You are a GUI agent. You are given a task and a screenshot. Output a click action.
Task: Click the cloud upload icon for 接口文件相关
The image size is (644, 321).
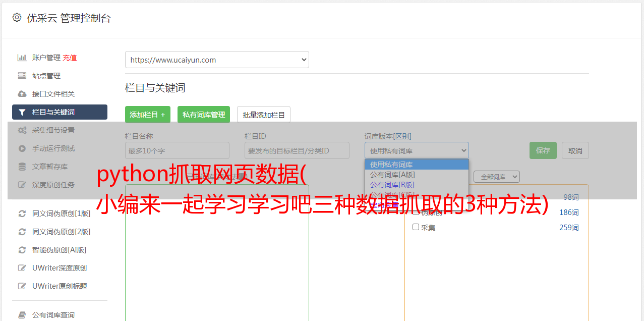(22, 94)
